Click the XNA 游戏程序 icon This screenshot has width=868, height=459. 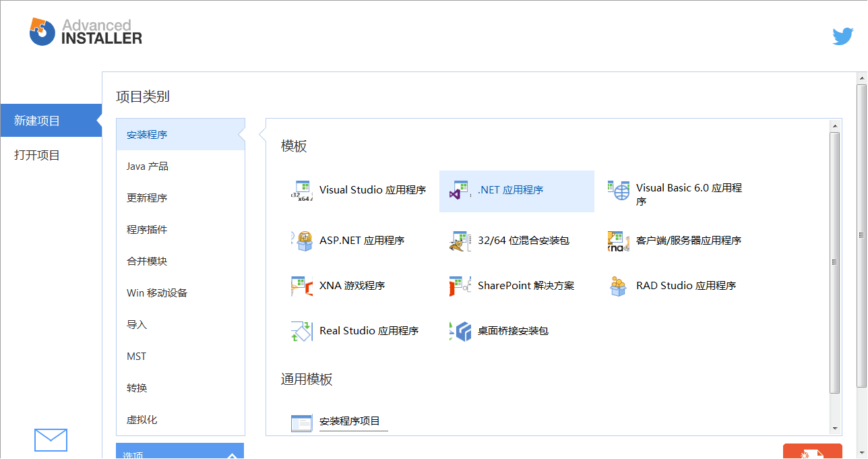[302, 286]
